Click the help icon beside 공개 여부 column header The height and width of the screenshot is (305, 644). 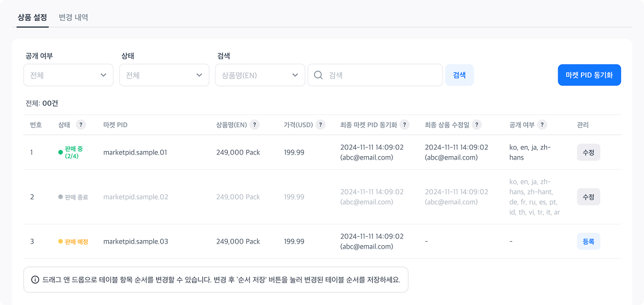tap(542, 125)
